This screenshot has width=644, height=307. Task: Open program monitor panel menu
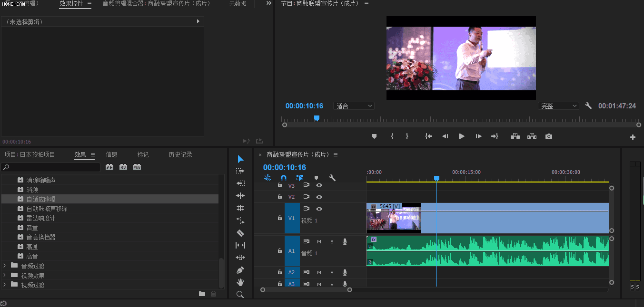click(366, 3)
